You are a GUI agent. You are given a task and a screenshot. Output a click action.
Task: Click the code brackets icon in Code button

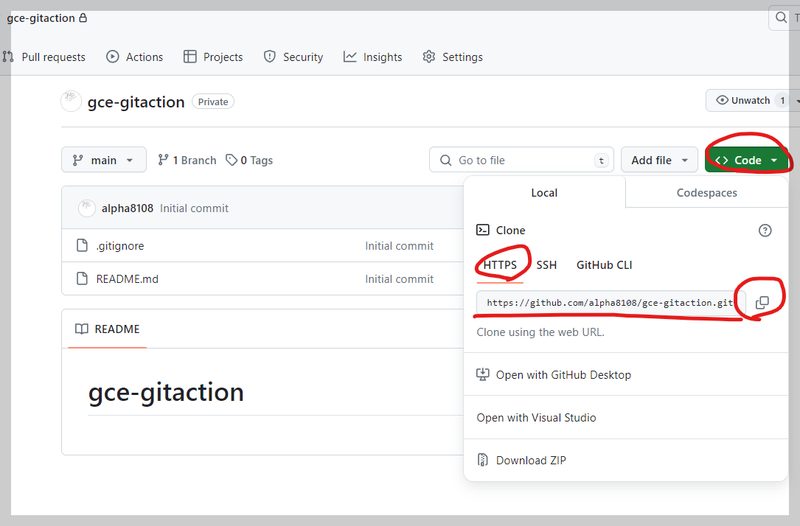[x=721, y=160]
